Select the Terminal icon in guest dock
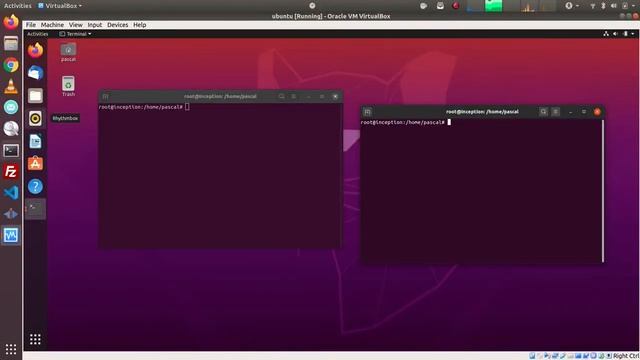 click(36, 209)
